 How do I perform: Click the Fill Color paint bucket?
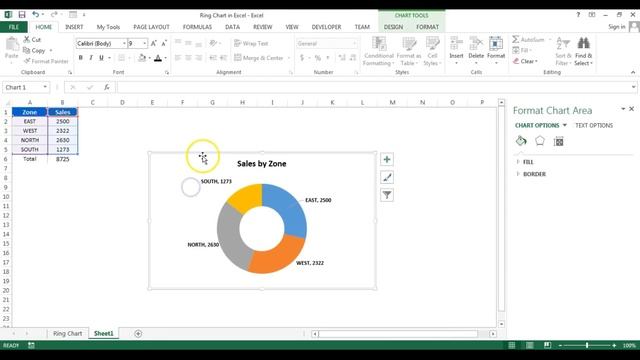142,58
